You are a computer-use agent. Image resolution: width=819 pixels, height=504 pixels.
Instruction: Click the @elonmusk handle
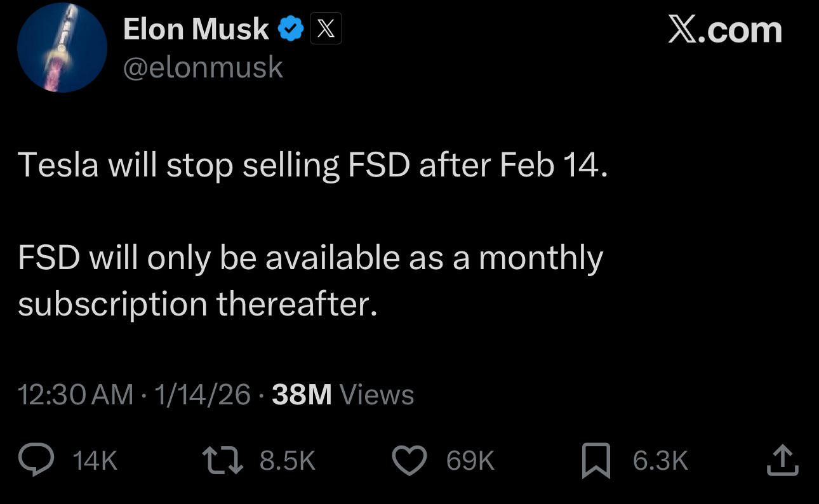pyautogui.click(x=203, y=67)
